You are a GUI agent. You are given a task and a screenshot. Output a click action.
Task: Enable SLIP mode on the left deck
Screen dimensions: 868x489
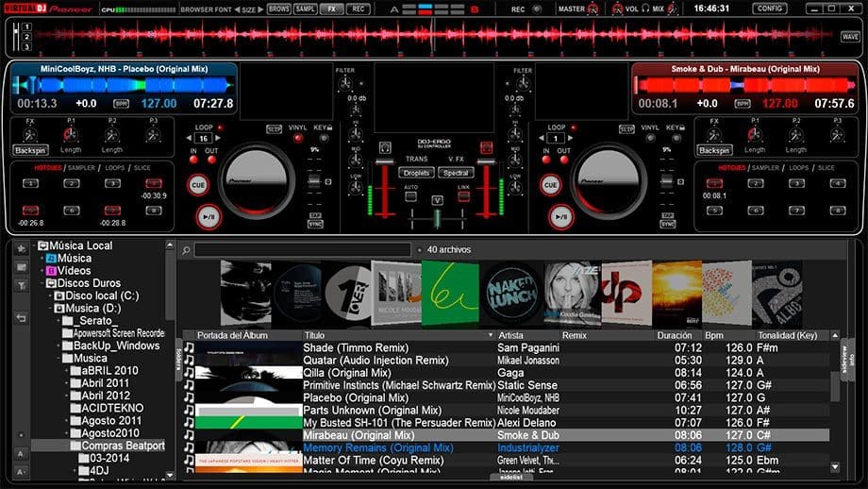coord(274,129)
